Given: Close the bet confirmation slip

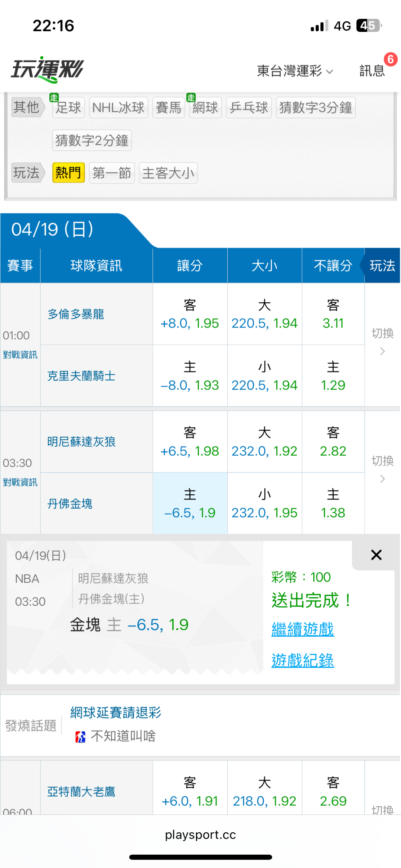Looking at the screenshot, I should pyautogui.click(x=376, y=555).
